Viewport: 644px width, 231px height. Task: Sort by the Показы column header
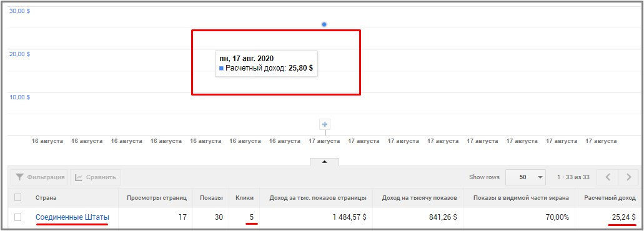point(211,198)
